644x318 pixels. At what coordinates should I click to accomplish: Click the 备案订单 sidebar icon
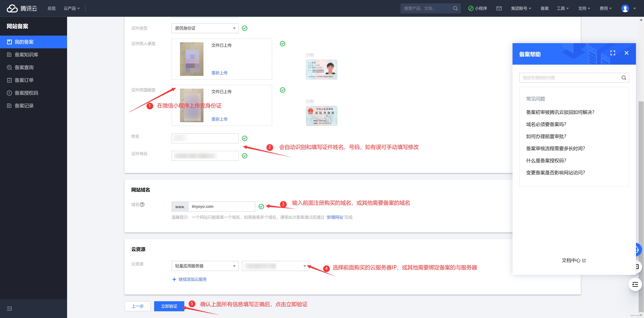coord(9,80)
